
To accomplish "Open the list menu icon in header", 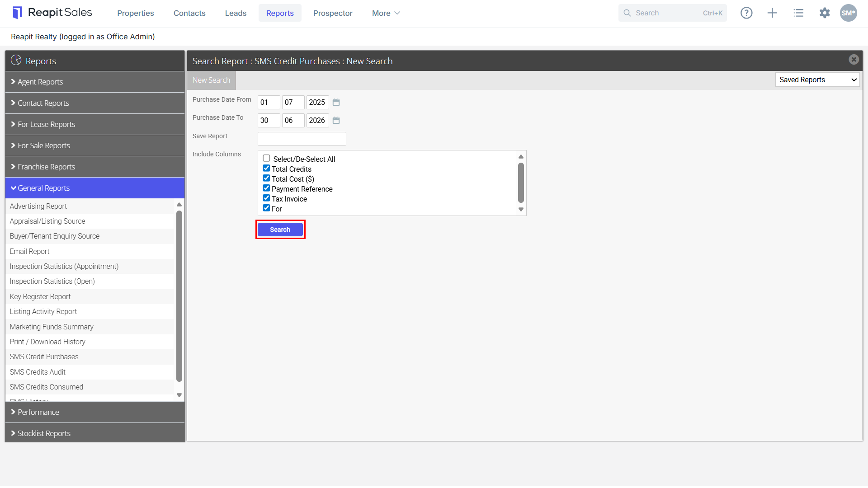I will click(798, 13).
